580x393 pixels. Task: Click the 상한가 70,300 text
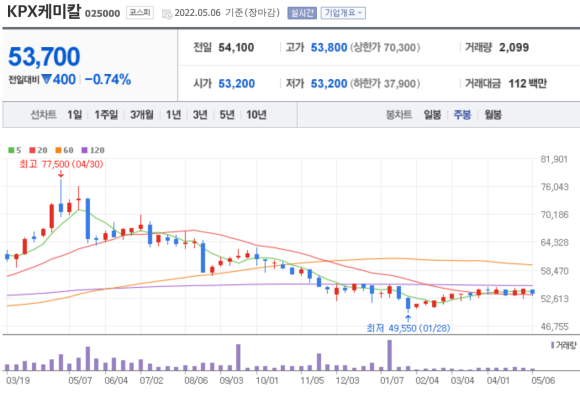tap(385, 48)
